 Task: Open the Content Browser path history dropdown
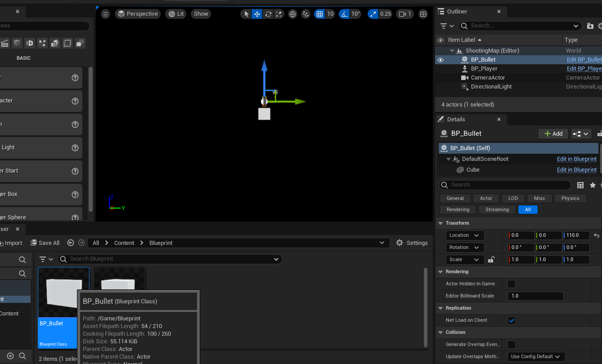tap(382, 243)
